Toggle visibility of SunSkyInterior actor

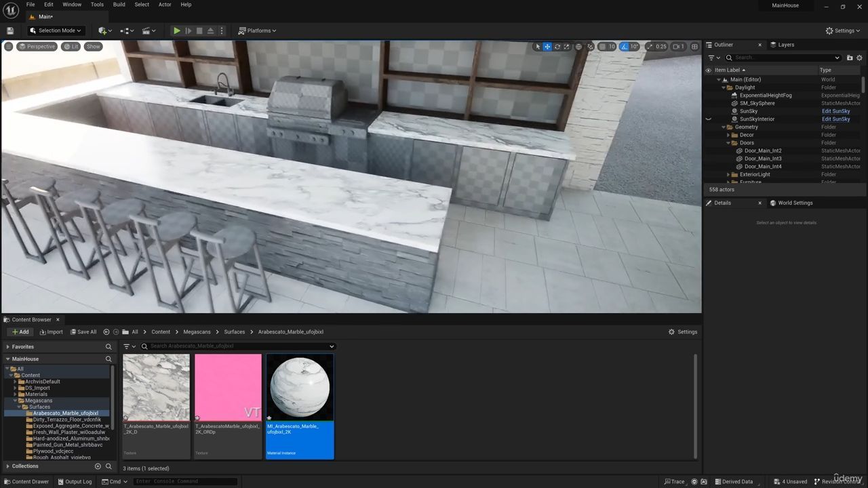(x=709, y=119)
